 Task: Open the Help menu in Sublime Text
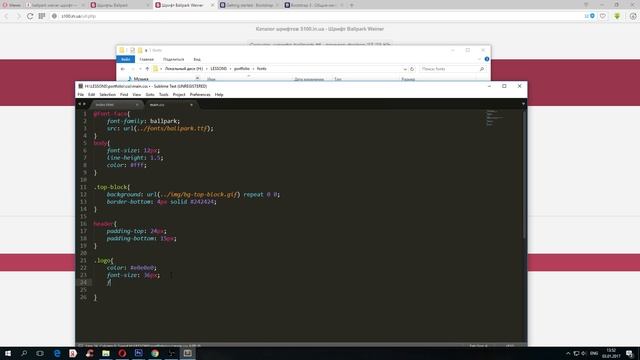(219, 95)
